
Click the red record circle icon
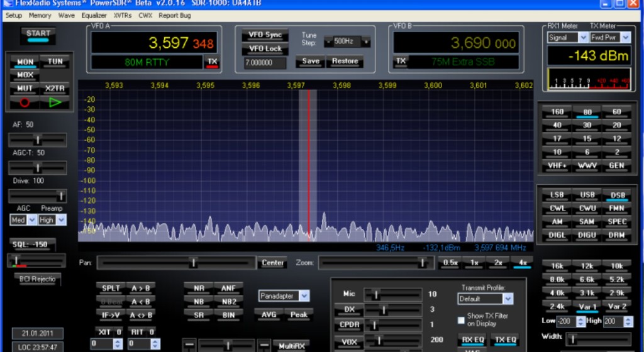pyautogui.click(x=25, y=102)
